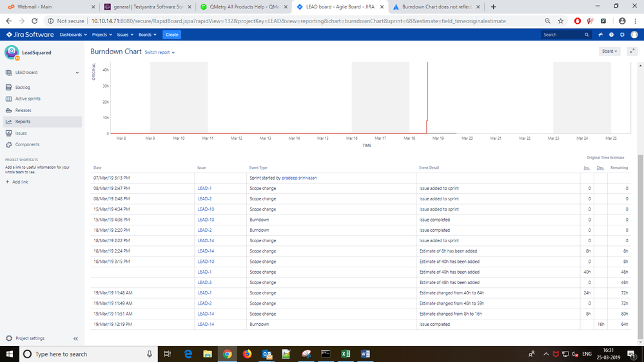Click the browser address bar
The width and height of the screenshot is (644, 362).
point(298,21)
